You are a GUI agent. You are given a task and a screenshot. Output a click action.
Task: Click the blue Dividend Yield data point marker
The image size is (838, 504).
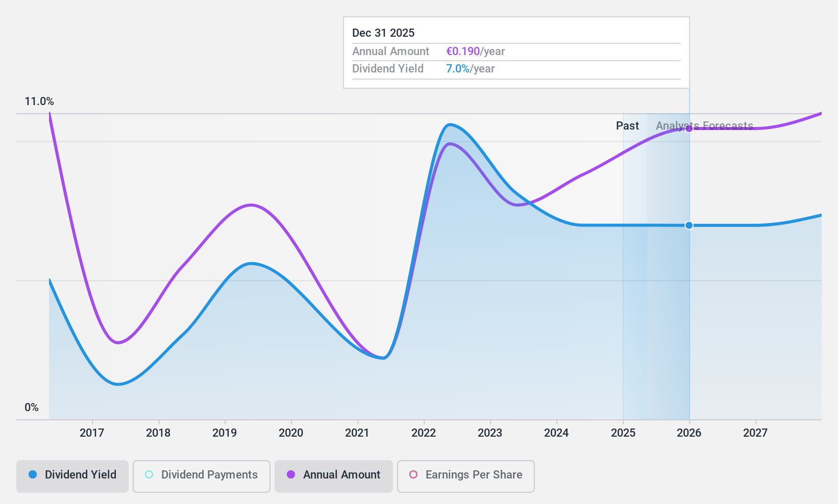click(x=689, y=225)
